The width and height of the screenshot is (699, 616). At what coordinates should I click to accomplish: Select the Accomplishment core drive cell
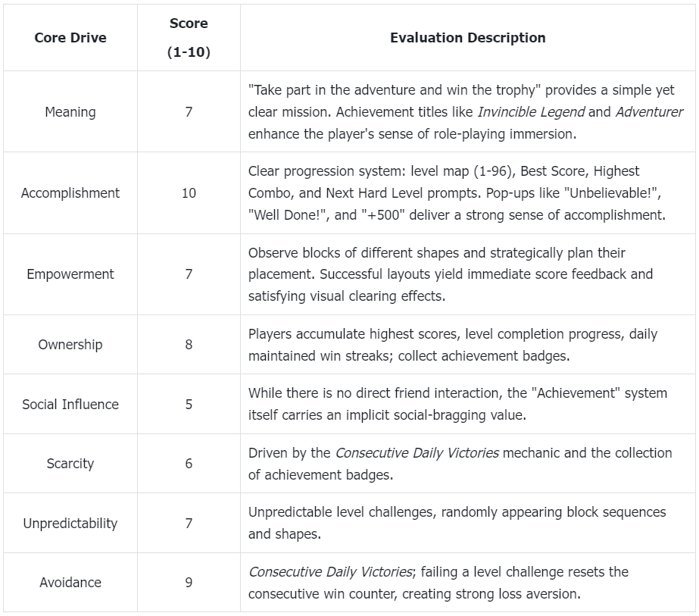(x=70, y=193)
